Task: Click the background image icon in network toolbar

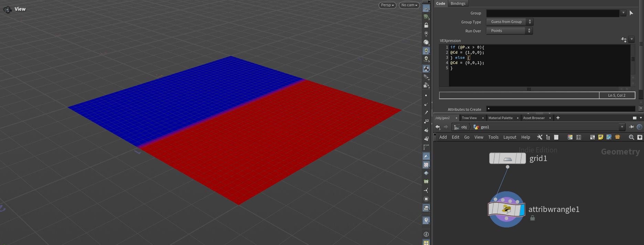Action: [x=609, y=137]
